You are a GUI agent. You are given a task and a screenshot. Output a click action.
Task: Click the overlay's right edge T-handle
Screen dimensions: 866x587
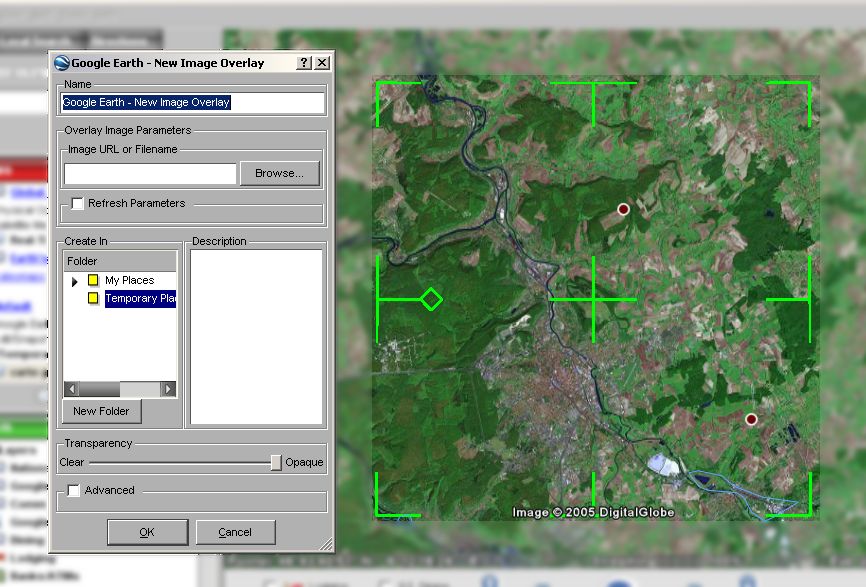809,299
